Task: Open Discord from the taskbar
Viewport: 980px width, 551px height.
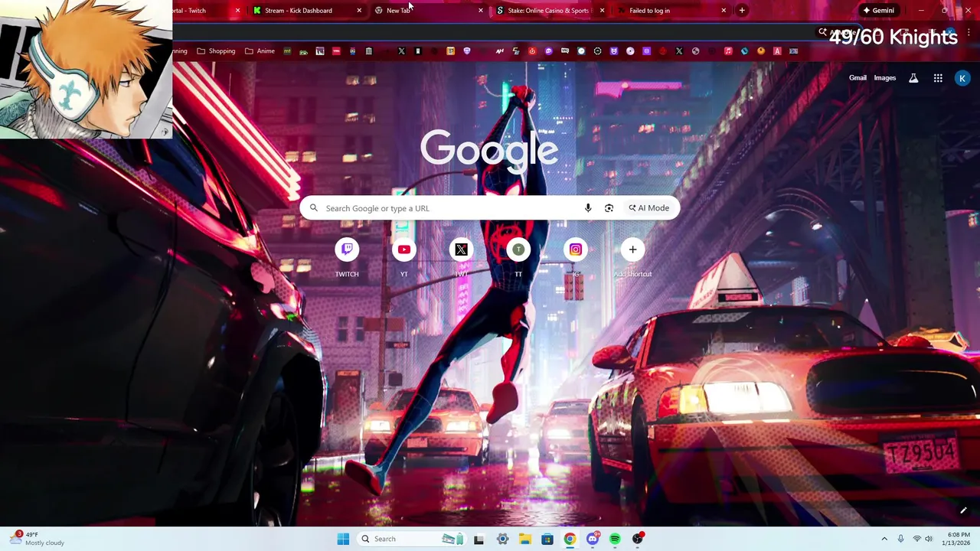Action: pyautogui.click(x=593, y=539)
